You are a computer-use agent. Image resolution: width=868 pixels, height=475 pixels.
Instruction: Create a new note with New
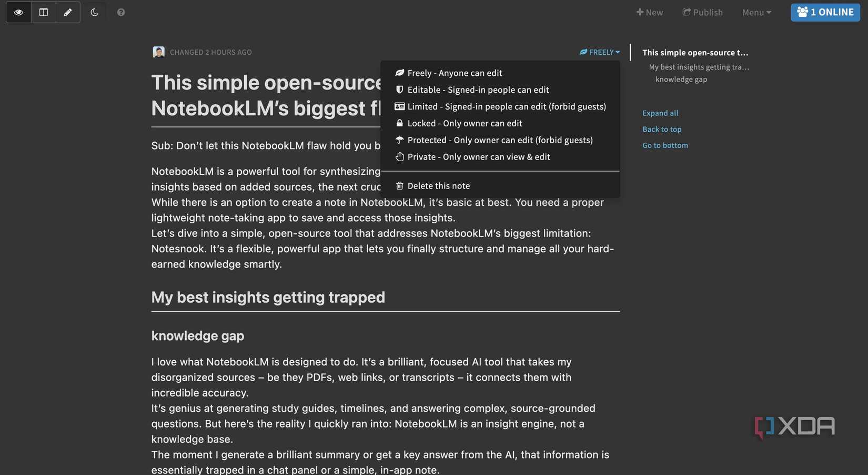(650, 12)
